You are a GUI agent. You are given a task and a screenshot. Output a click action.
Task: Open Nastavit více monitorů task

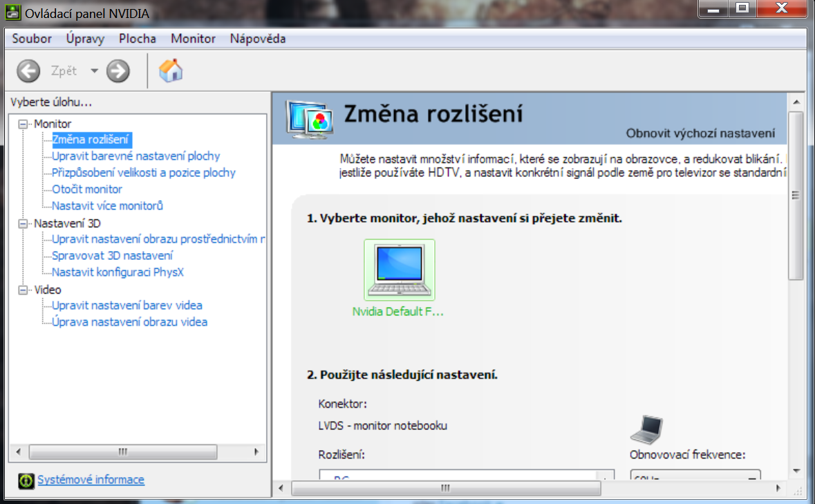tap(107, 206)
